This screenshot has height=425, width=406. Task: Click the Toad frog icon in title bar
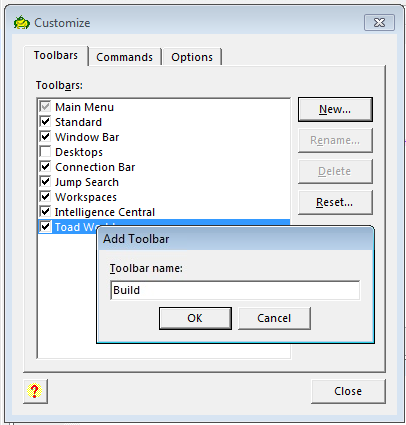[22, 23]
